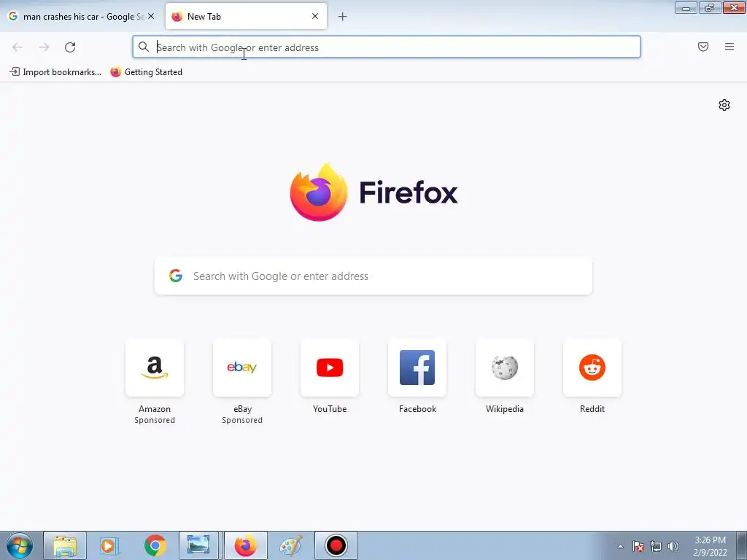Open the Windows Start menu
This screenshot has height=560, width=747.
pos(20,545)
